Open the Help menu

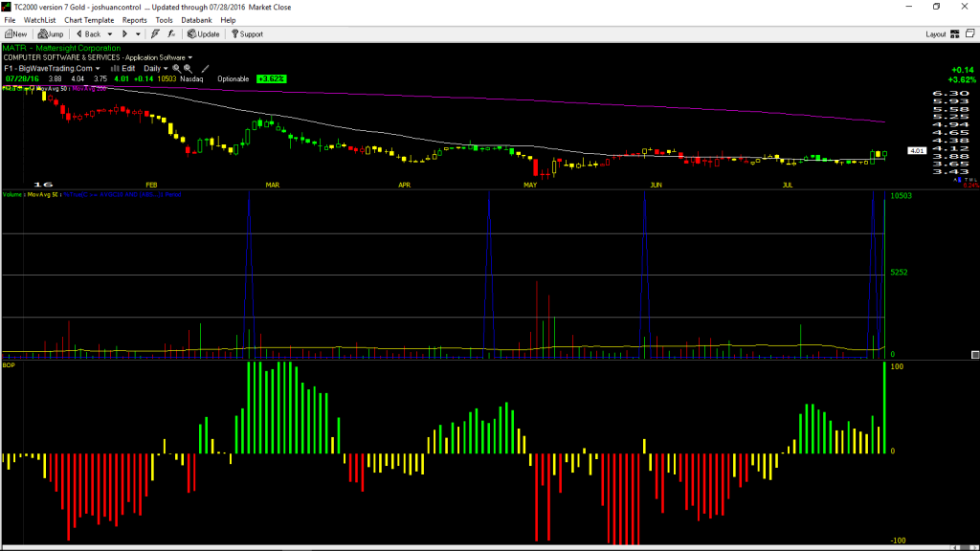(x=228, y=20)
